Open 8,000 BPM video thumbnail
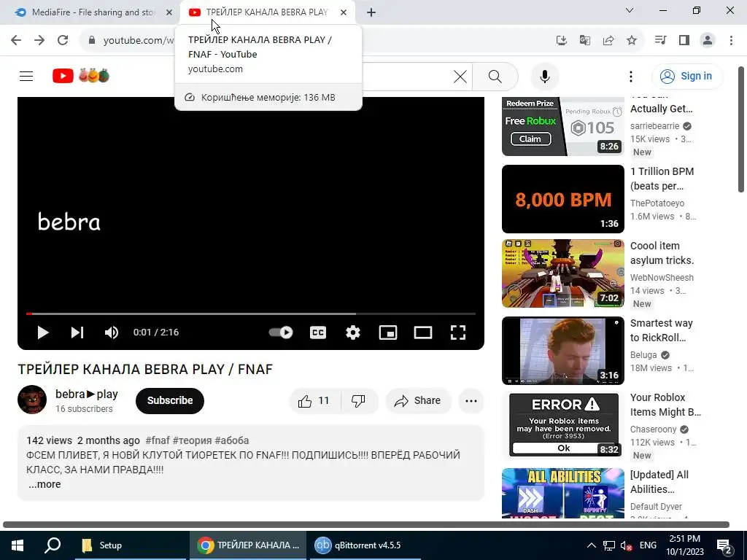This screenshot has width=747, height=560. pyautogui.click(x=562, y=199)
